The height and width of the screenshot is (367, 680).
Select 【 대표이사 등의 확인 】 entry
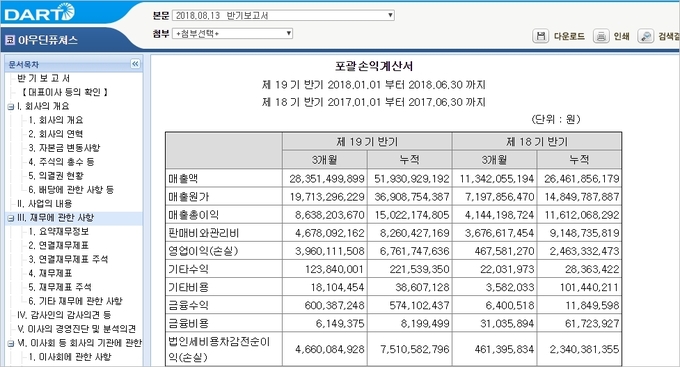point(65,92)
